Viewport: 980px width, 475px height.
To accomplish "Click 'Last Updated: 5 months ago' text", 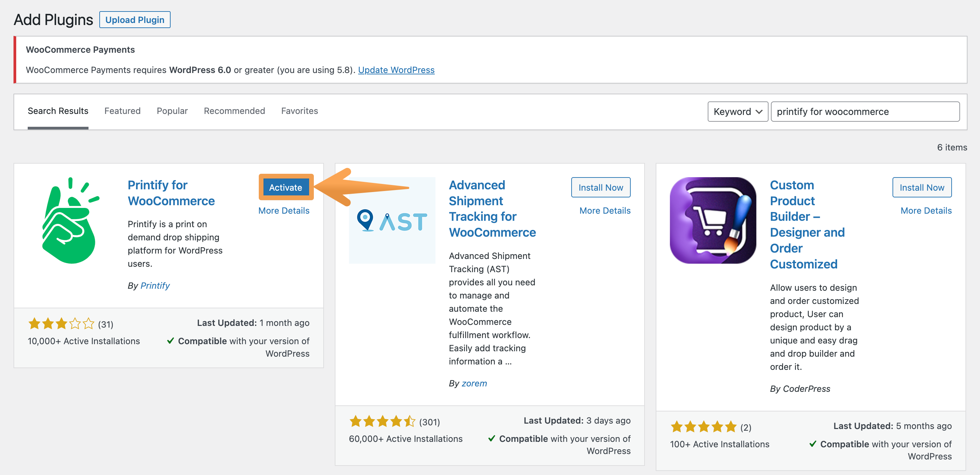I will (x=893, y=426).
